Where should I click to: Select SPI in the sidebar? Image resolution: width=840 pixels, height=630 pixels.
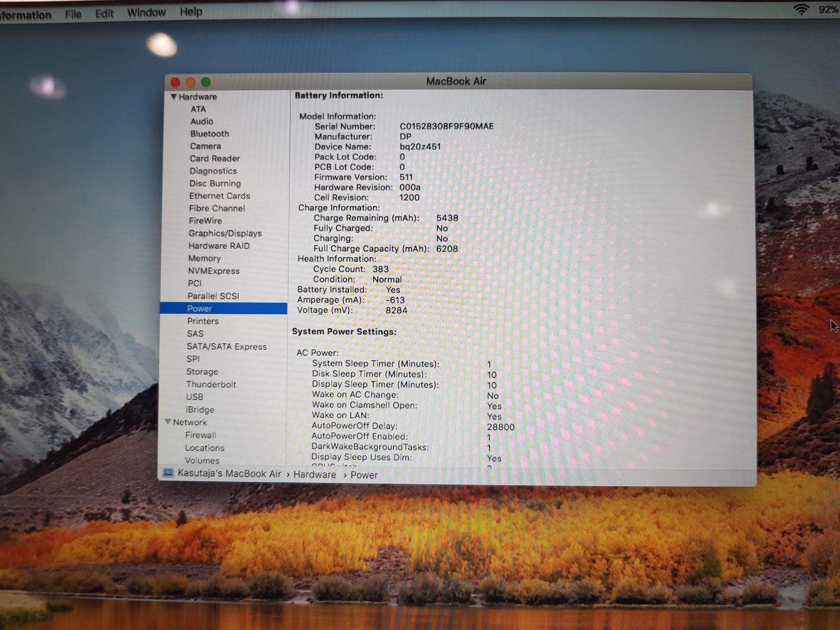[193, 359]
